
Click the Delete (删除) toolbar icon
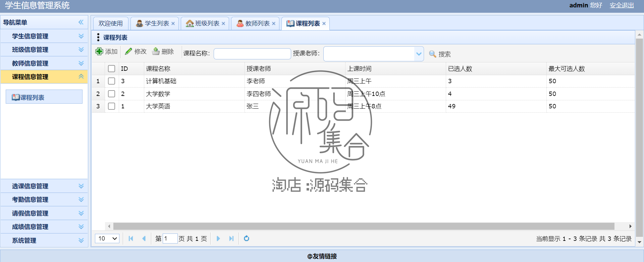(156, 51)
